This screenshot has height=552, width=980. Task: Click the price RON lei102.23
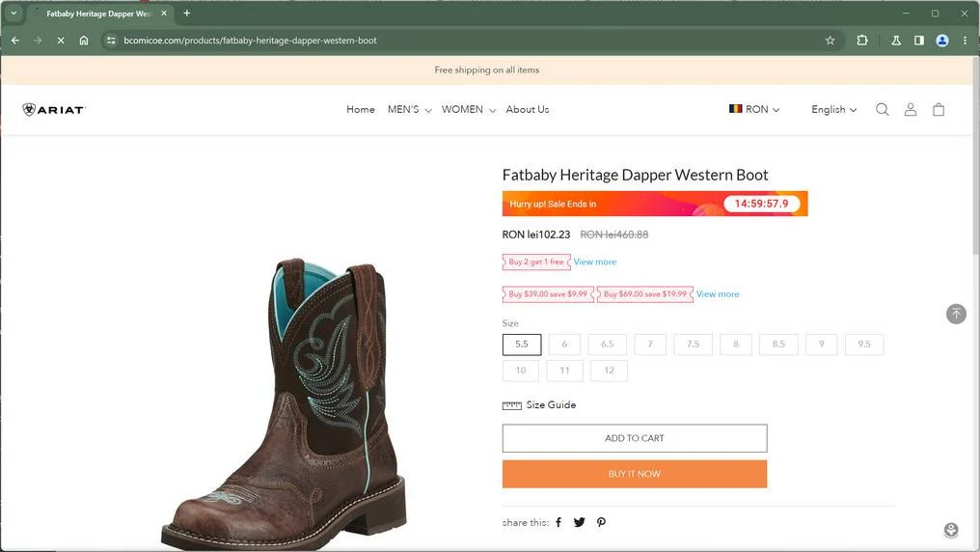pyautogui.click(x=536, y=235)
